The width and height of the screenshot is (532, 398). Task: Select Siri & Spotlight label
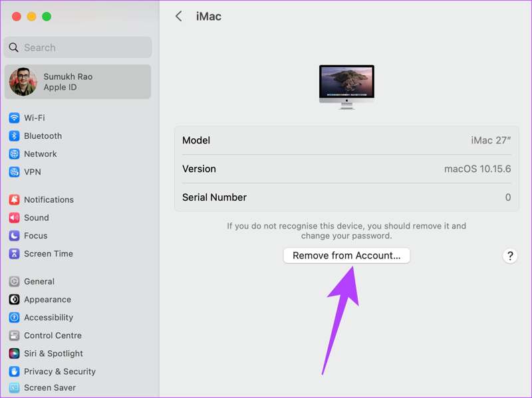tap(53, 353)
